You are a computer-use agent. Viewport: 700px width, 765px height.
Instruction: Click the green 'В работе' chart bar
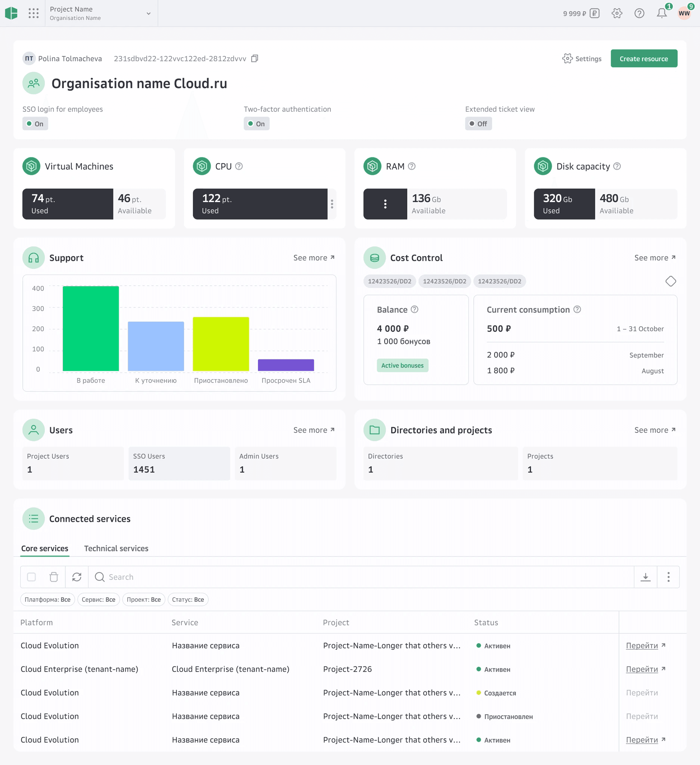pos(91,329)
